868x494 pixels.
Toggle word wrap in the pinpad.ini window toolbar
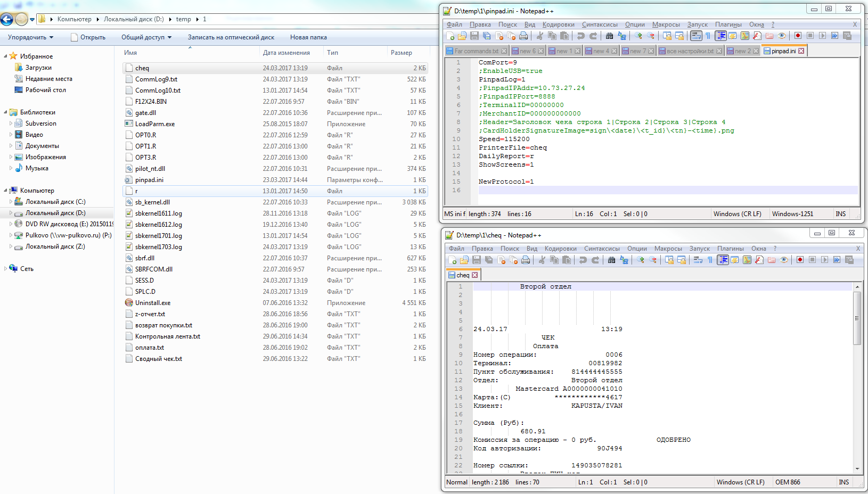[x=695, y=36]
